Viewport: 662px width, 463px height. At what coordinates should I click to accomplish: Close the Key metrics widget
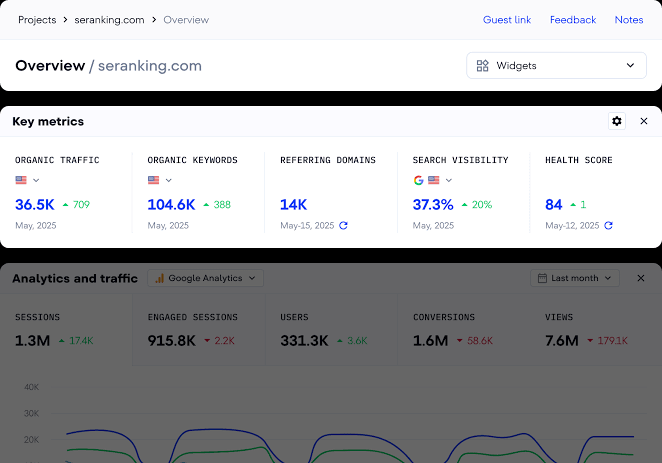click(643, 121)
